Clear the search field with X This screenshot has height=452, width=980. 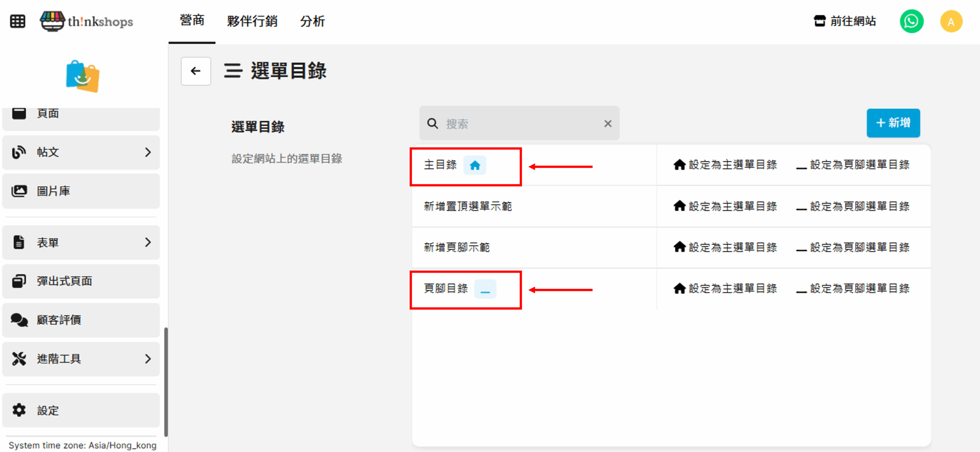(608, 124)
